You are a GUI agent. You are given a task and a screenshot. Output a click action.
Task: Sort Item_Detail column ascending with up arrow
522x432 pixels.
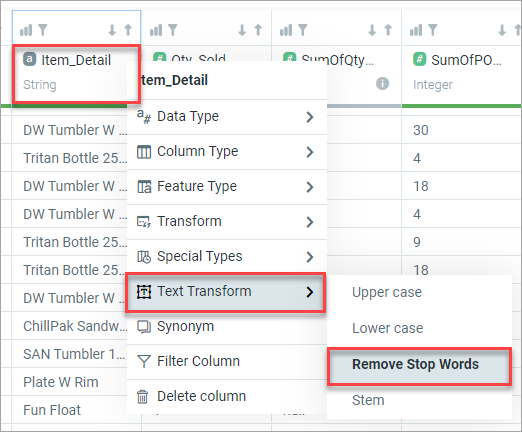coord(128,30)
